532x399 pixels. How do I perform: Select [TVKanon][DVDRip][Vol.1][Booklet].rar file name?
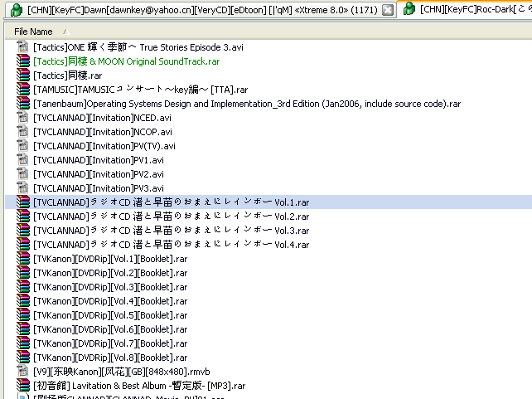[110, 259]
